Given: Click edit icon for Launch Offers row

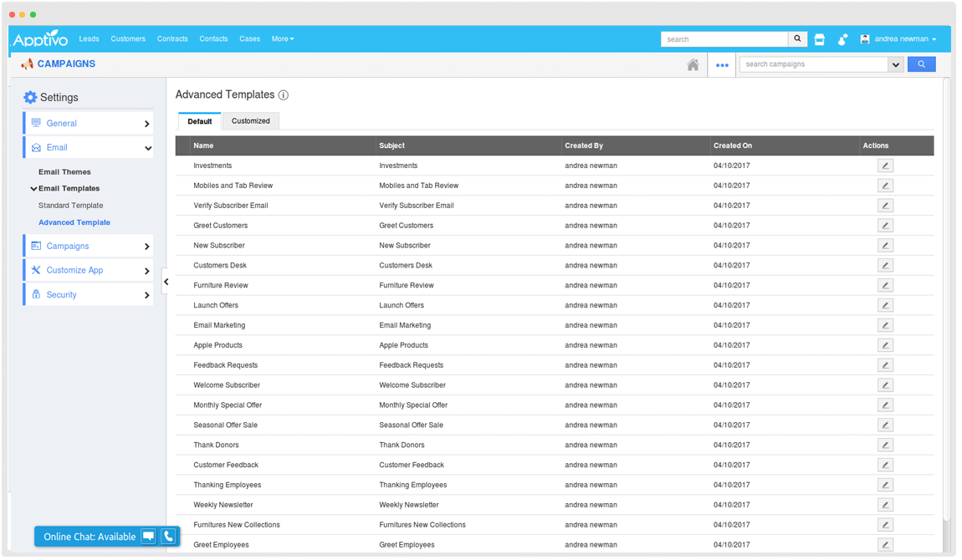Looking at the screenshot, I should (x=885, y=305).
